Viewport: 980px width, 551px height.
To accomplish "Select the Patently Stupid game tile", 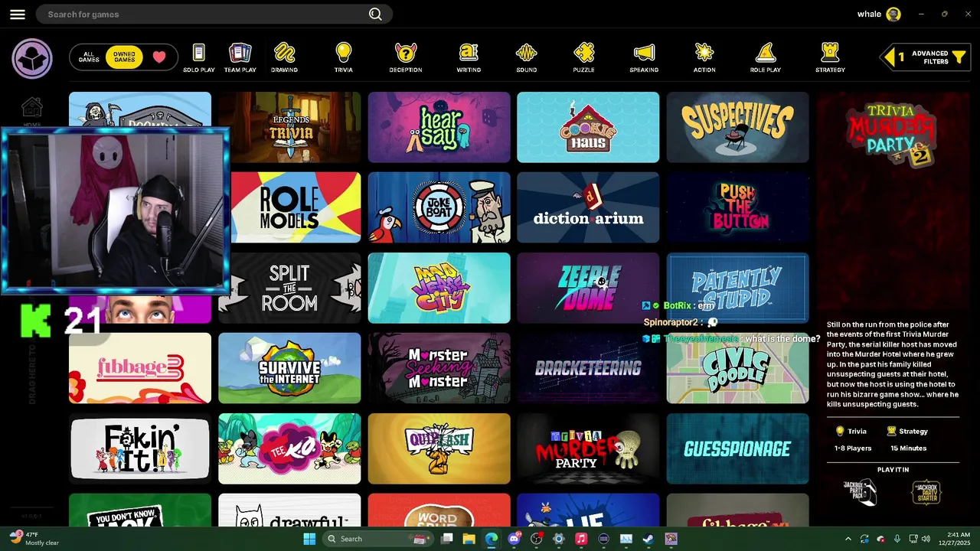I will click(x=737, y=288).
